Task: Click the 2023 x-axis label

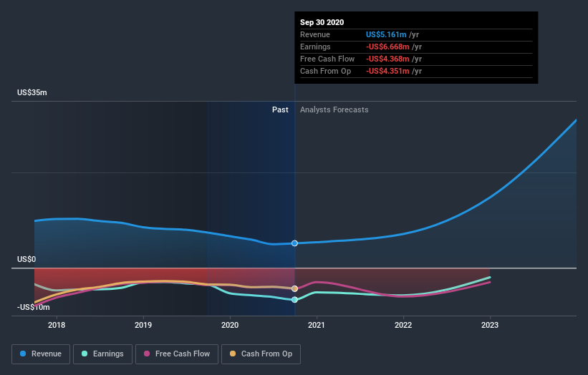Action: [490, 325]
